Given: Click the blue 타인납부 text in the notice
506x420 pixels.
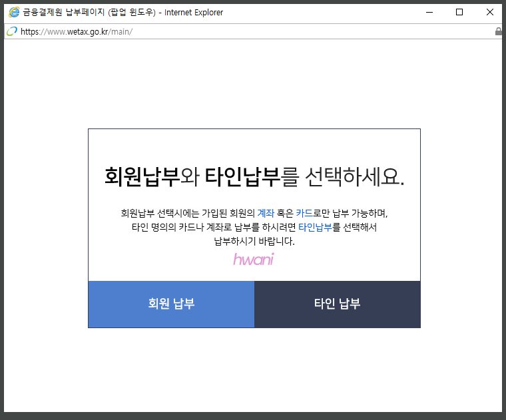Looking at the screenshot, I should tap(315, 228).
